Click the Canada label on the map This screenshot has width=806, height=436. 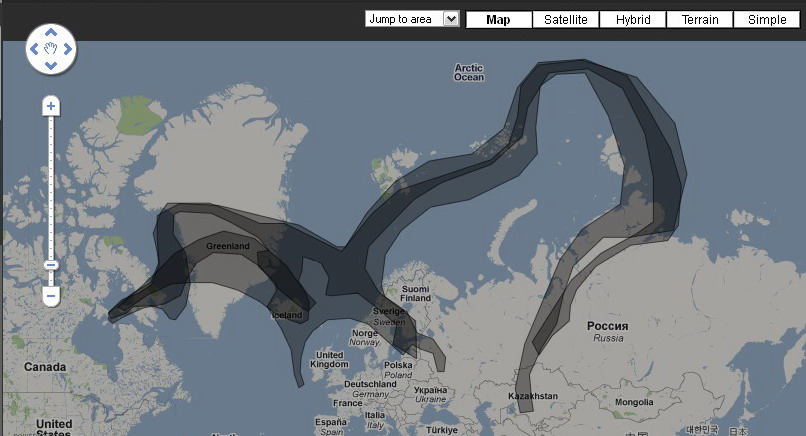click(x=45, y=367)
